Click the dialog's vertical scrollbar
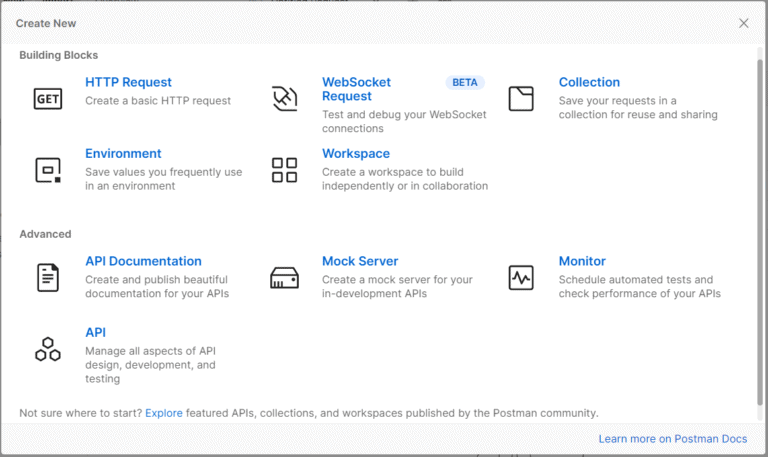768x457 pixels. (760, 232)
